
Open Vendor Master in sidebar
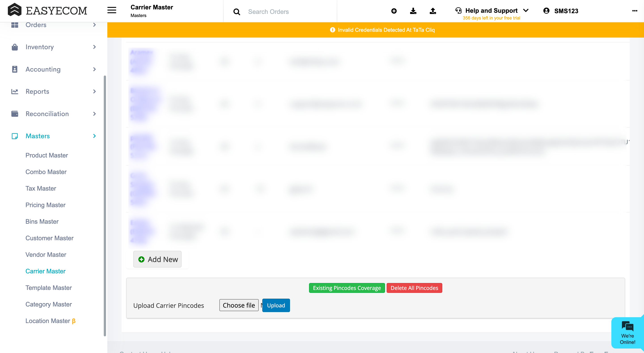point(46,254)
